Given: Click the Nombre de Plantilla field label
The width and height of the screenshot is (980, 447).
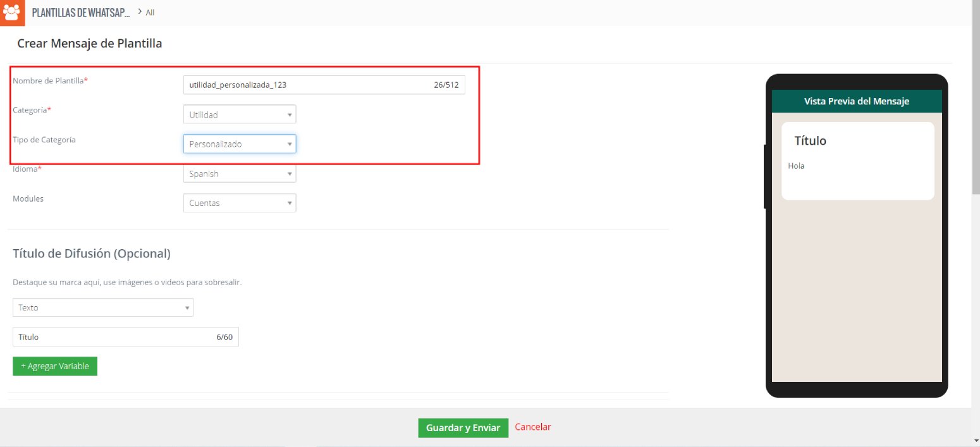Looking at the screenshot, I should (49, 81).
